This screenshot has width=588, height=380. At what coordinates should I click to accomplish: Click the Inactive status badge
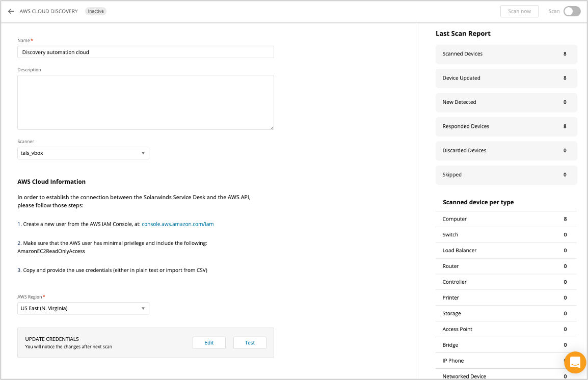[x=96, y=11]
